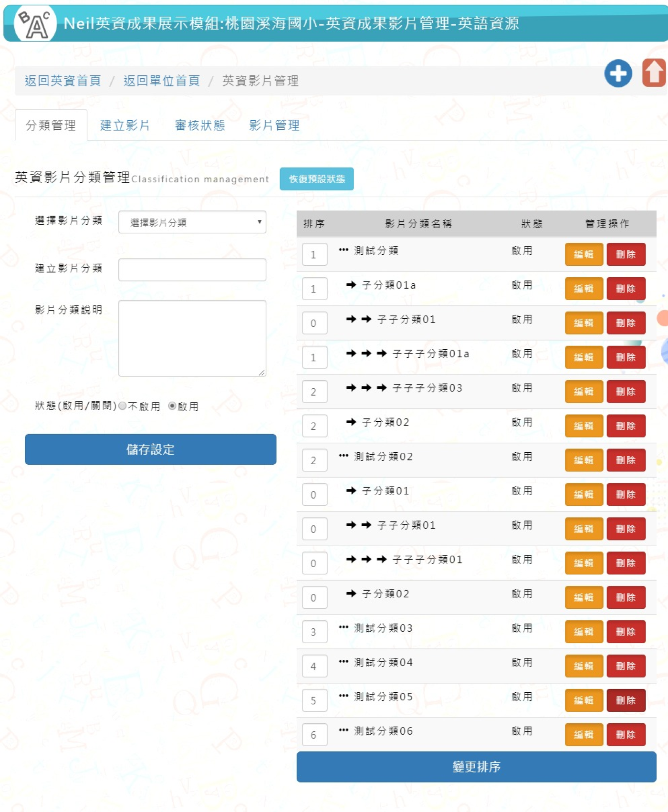Click the 儲存設定 button
Image resolution: width=668 pixels, height=812 pixels.
pyautogui.click(x=150, y=449)
